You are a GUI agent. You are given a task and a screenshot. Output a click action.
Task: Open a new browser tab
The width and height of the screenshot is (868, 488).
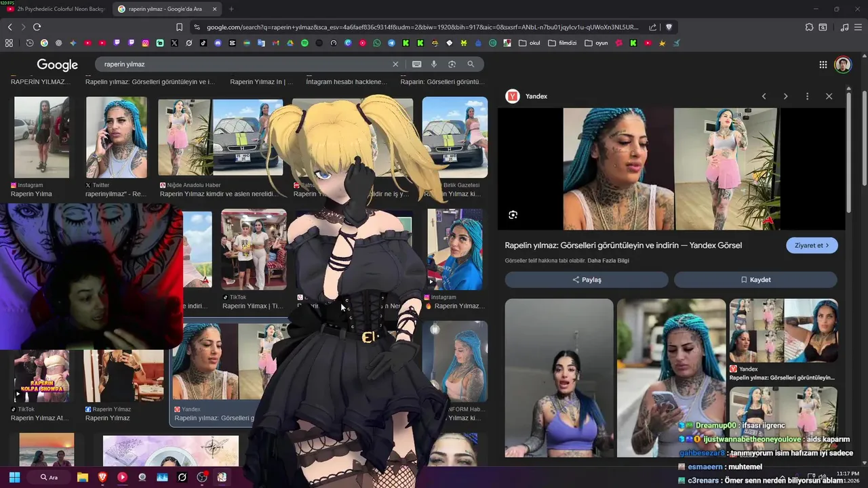point(231,9)
